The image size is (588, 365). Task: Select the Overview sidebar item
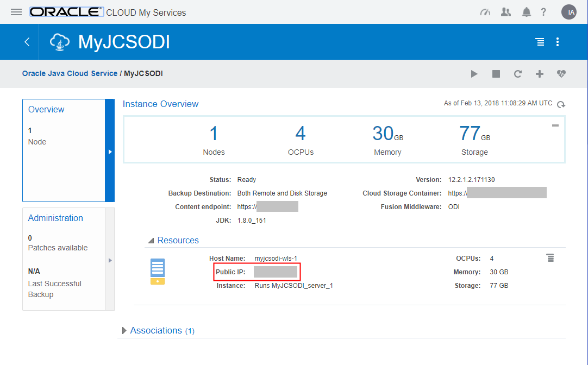point(46,109)
